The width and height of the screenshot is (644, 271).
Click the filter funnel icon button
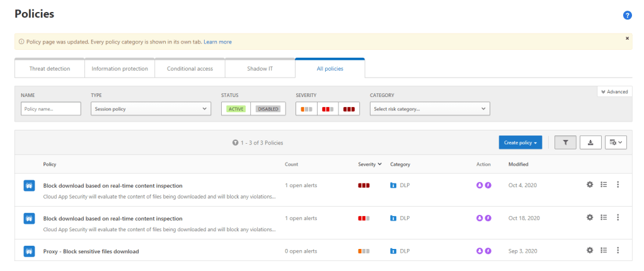[x=565, y=142]
